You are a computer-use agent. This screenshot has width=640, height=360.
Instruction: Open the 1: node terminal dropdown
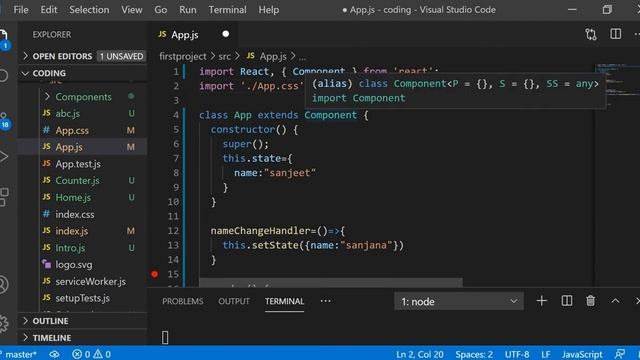tap(459, 302)
